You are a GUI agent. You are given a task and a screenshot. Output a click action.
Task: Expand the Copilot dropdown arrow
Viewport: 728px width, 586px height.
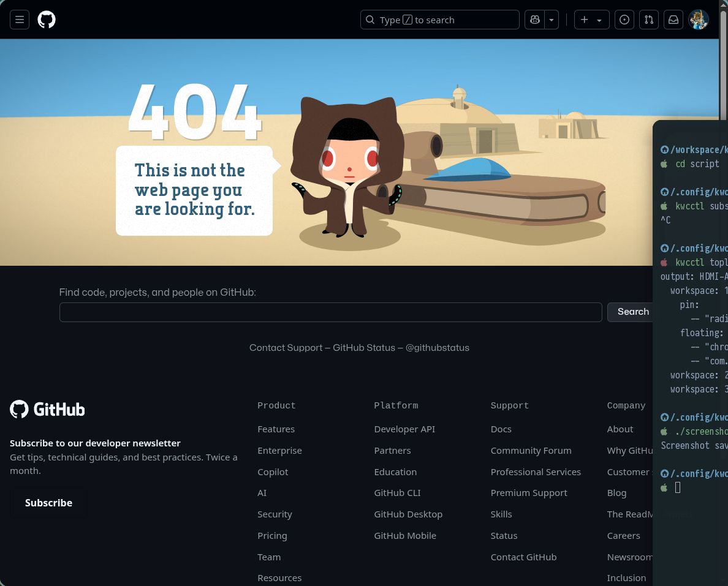pos(552,20)
